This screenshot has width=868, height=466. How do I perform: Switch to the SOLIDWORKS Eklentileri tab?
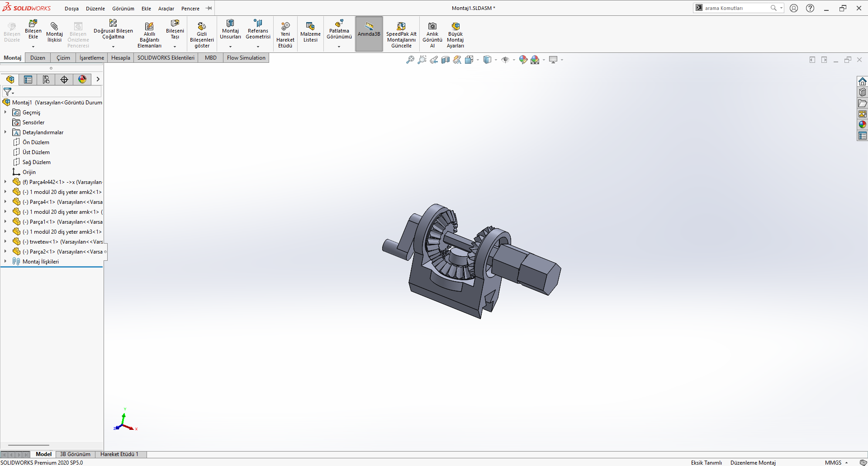(x=166, y=58)
